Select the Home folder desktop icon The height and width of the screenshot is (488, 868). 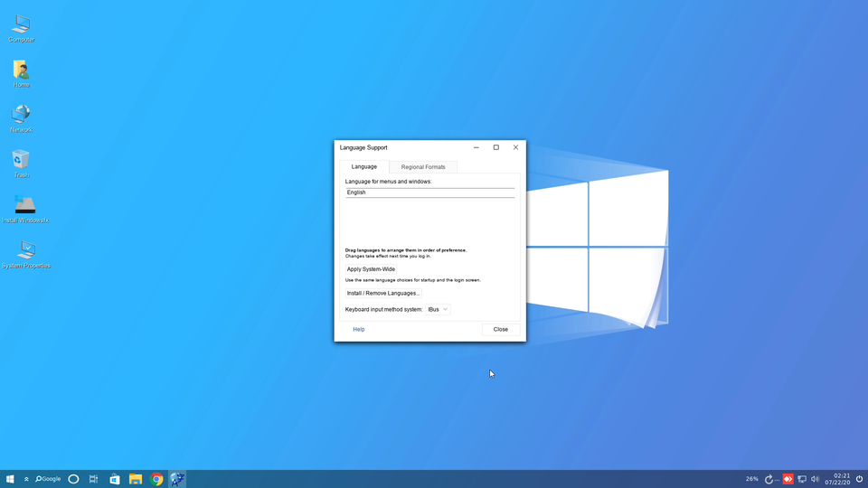(21, 73)
